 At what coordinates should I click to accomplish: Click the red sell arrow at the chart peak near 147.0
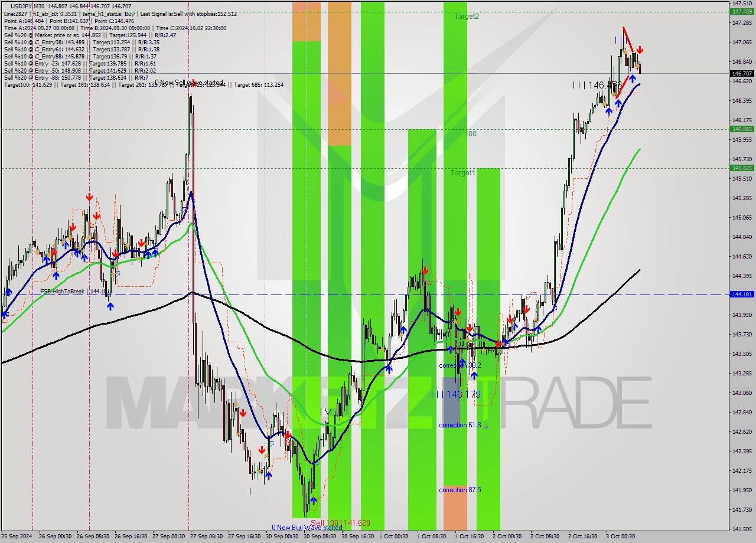tap(640, 51)
